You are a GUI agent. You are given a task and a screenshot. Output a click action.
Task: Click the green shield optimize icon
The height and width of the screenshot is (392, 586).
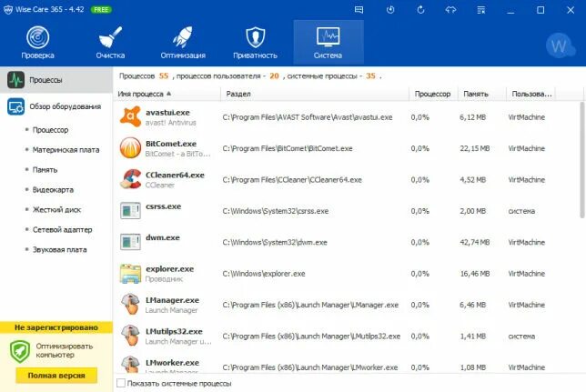click(x=20, y=351)
